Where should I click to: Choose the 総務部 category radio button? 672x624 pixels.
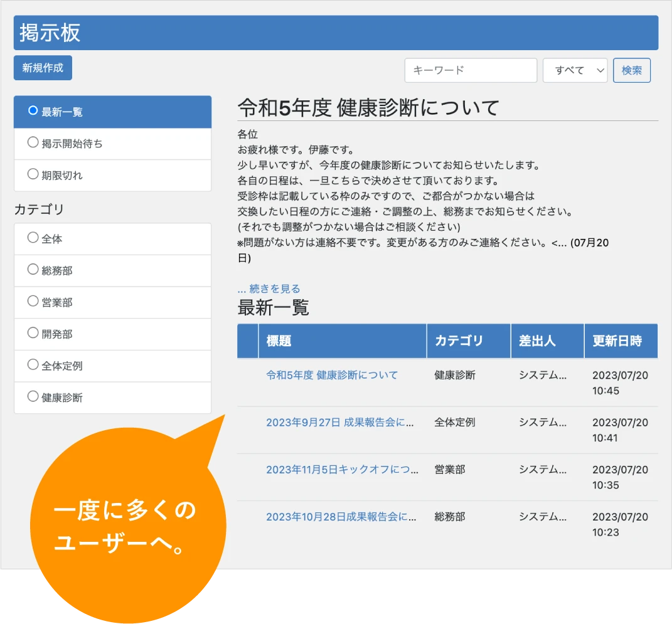[33, 270]
